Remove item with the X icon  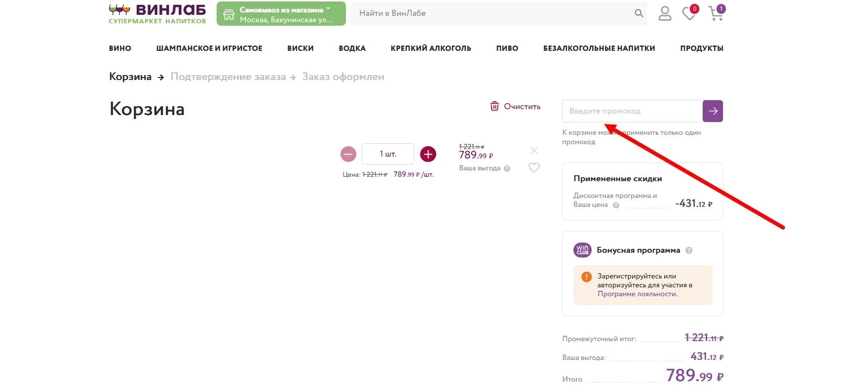click(534, 151)
